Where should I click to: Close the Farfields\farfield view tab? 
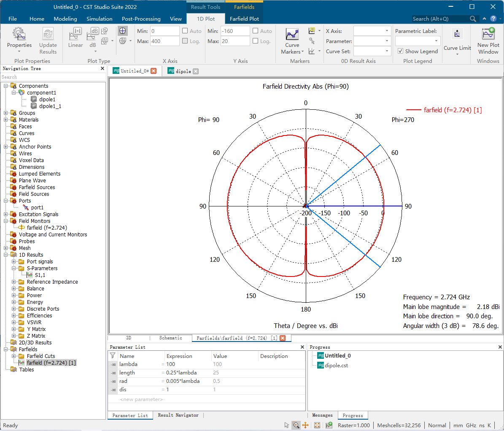click(283, 338)
